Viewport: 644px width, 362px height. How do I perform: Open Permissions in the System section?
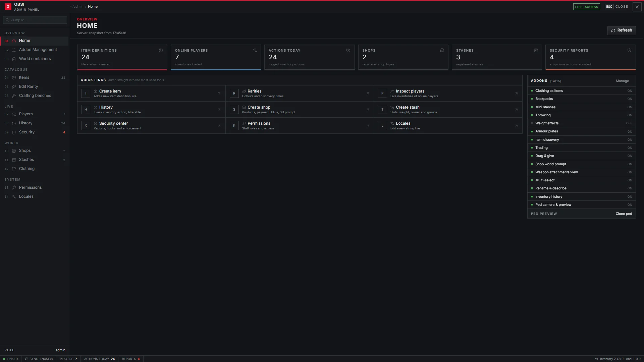(x=34, y=188)
